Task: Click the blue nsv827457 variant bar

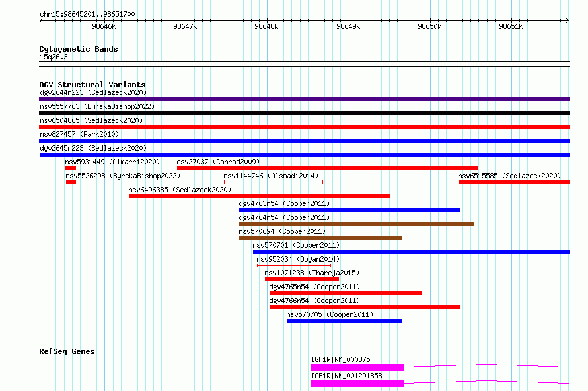Action: [x=304, y=141]
